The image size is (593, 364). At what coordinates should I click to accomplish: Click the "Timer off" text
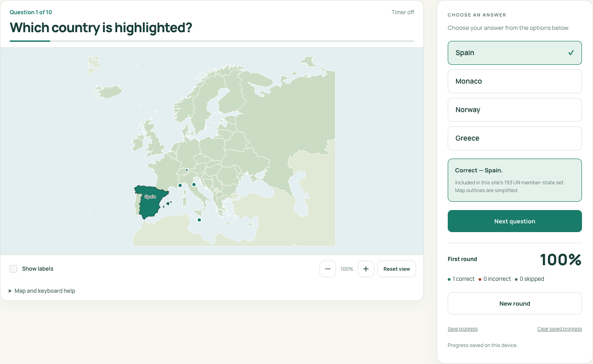403,12
